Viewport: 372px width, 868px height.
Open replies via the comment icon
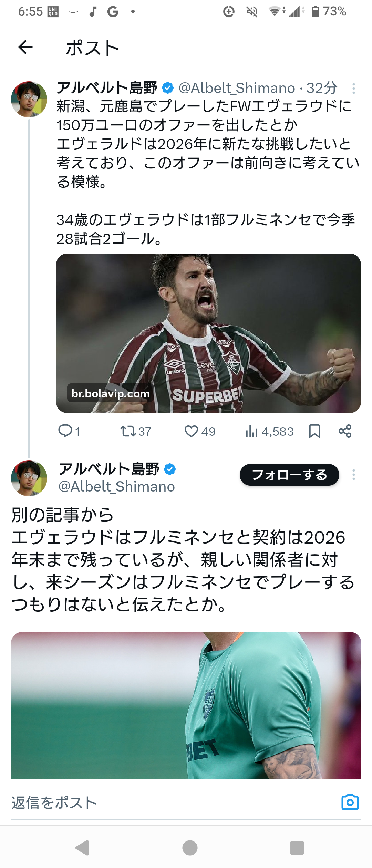click(65, 431)
